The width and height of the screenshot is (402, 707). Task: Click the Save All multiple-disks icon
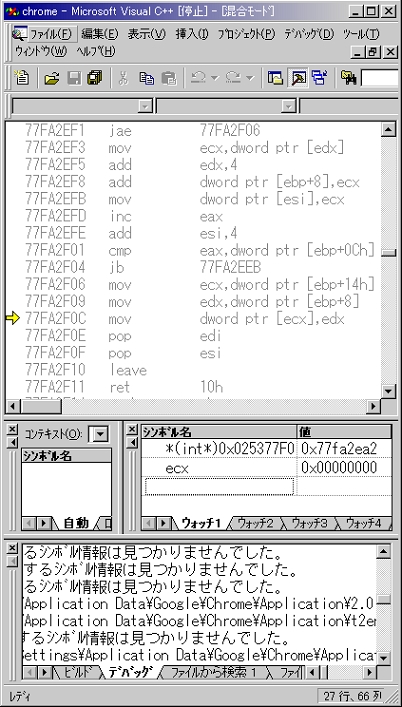[x=94, y=78]
